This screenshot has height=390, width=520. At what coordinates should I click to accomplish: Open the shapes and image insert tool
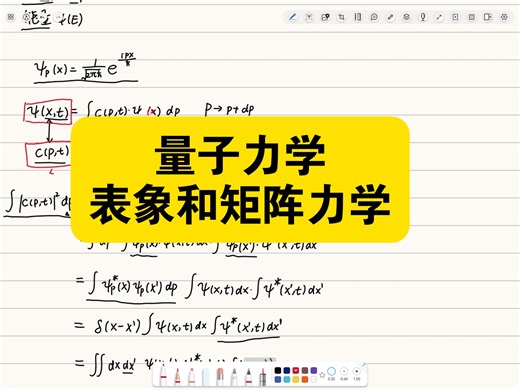point(325,17)
